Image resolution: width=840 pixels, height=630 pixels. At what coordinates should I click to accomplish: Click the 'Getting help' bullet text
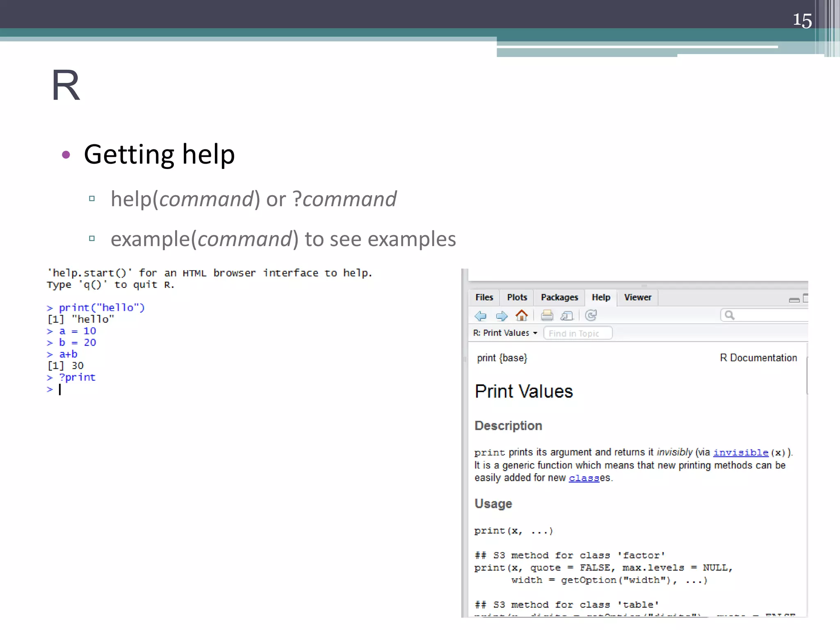pyautogui.click(x=159, y=155)
